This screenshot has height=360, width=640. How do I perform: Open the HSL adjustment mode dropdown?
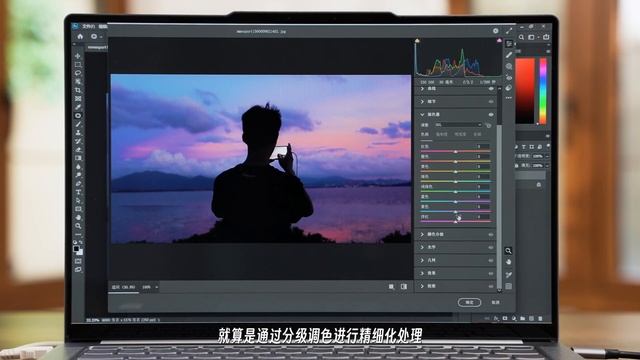pyautogui.click(x=458, y=125)
